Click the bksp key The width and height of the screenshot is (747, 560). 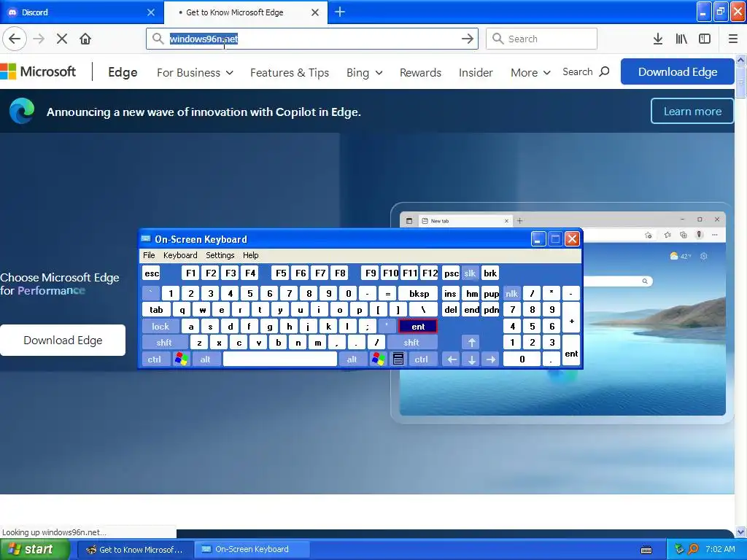[419, 293]
